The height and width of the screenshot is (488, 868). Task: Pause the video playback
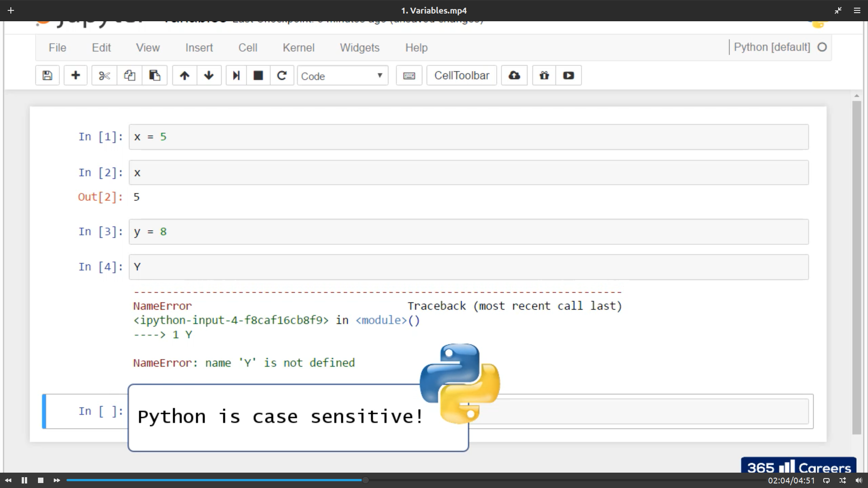tap(24, 480)
